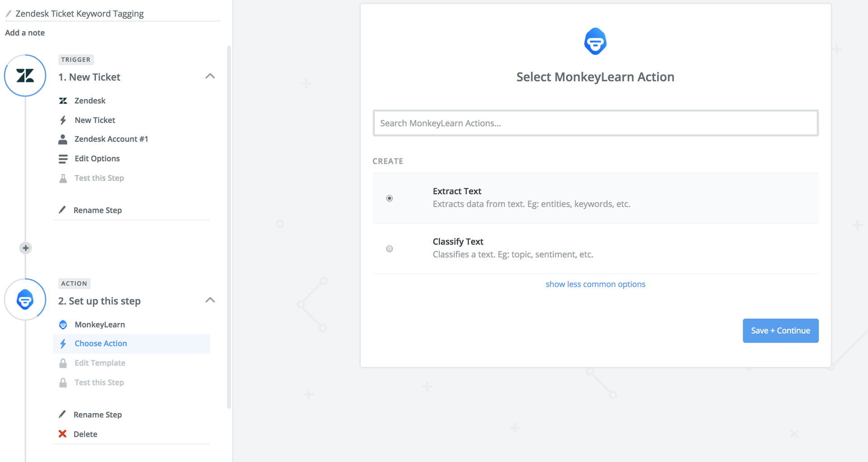This screenshot has height=462, width=868.
Task: Select the Extract Text radio button
Action: [390, 198]
